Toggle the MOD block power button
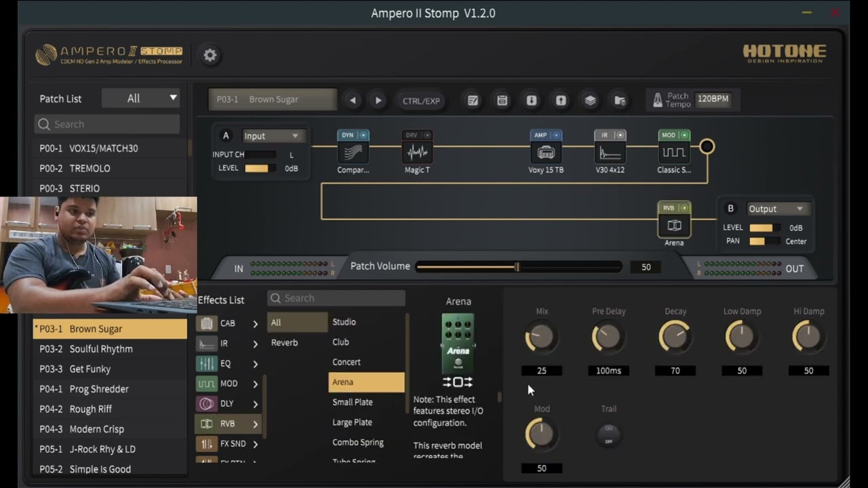 click(x=684, y=135)
